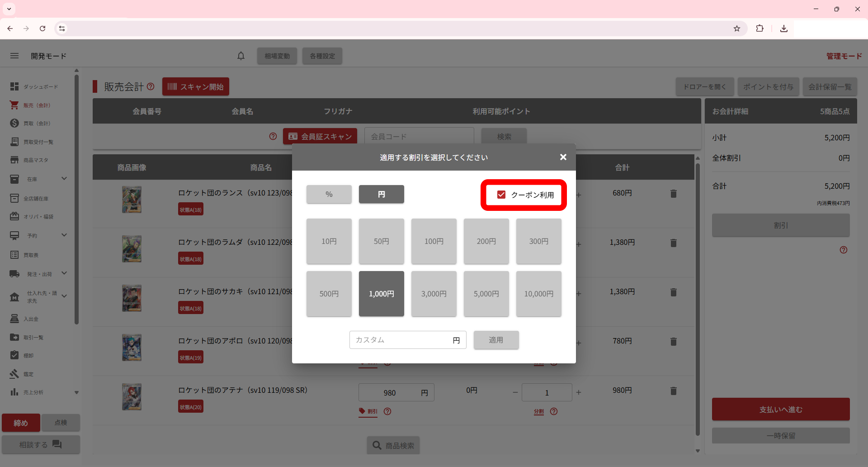
Task: Increase quantity of ロケット団のアテナ with plus
Action: [579, 392]
